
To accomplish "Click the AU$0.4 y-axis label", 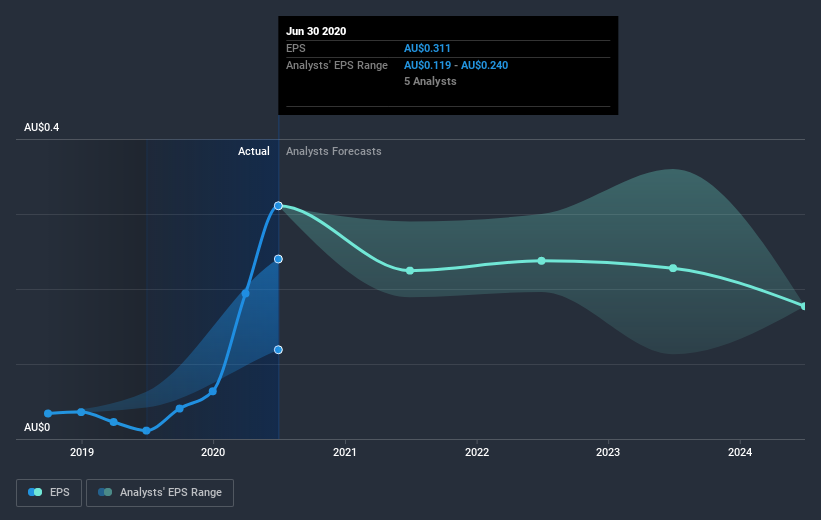I will 41,128.
